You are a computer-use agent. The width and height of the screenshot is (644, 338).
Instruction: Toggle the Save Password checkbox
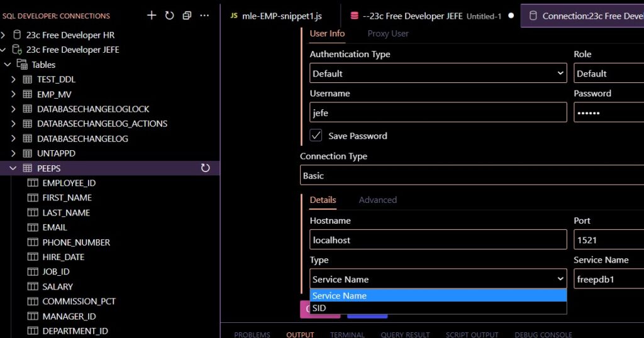click(x=316, y=136)
